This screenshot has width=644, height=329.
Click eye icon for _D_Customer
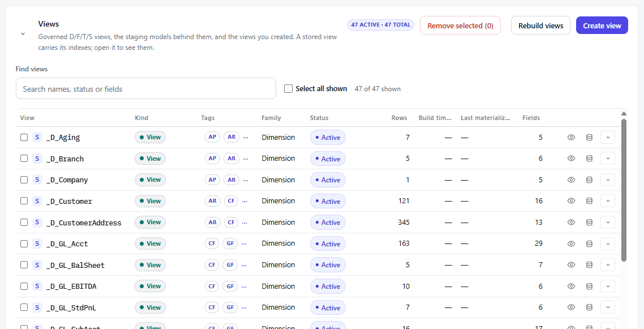571,201
